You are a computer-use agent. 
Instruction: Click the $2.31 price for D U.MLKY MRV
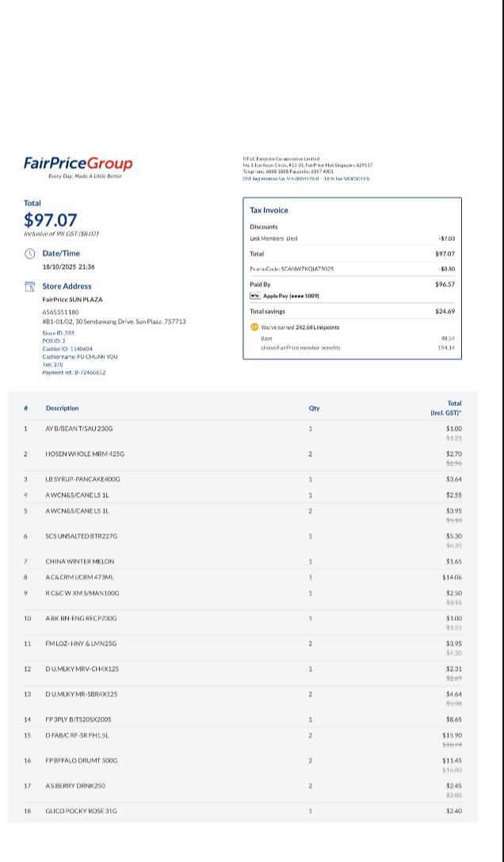pos(454,669)
